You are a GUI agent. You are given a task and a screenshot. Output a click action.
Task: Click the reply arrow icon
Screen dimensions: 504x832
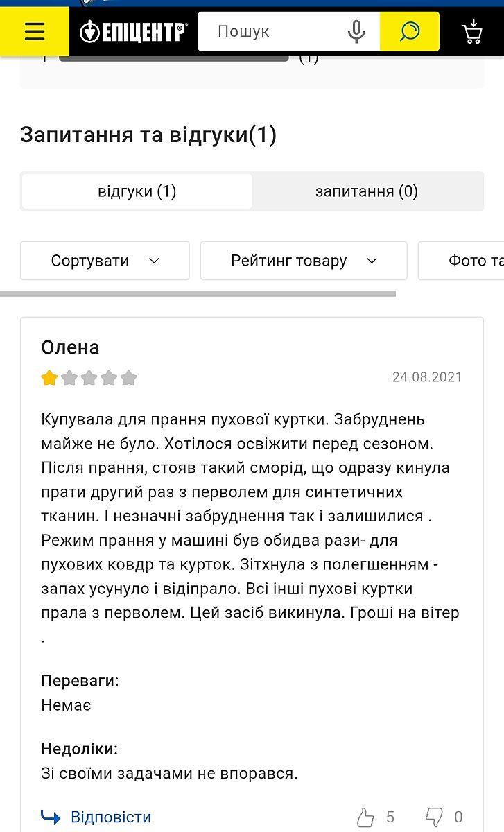coord(51,817)
